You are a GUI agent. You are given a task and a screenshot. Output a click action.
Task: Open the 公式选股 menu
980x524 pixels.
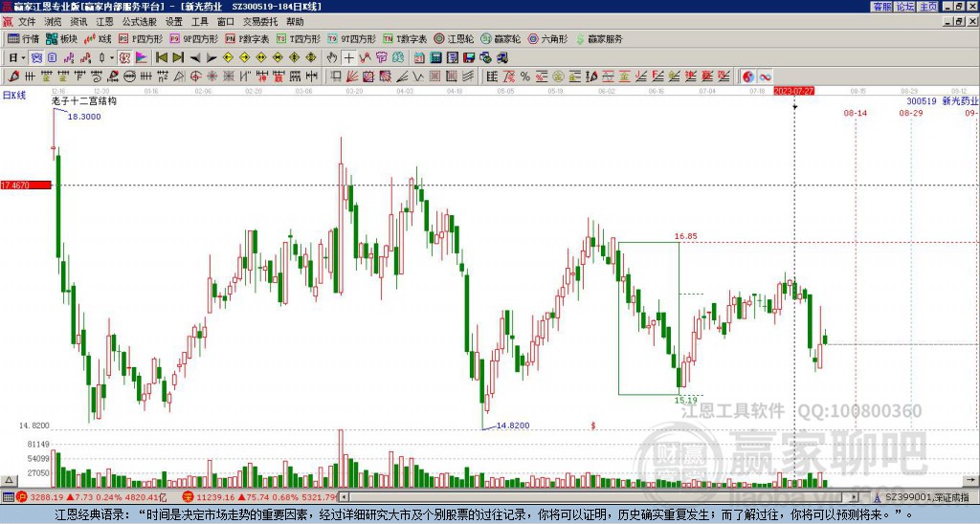139,22
